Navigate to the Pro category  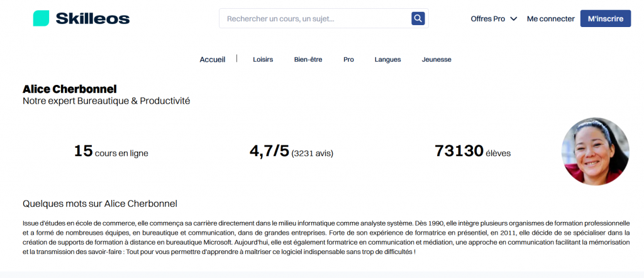click(348, 60)
